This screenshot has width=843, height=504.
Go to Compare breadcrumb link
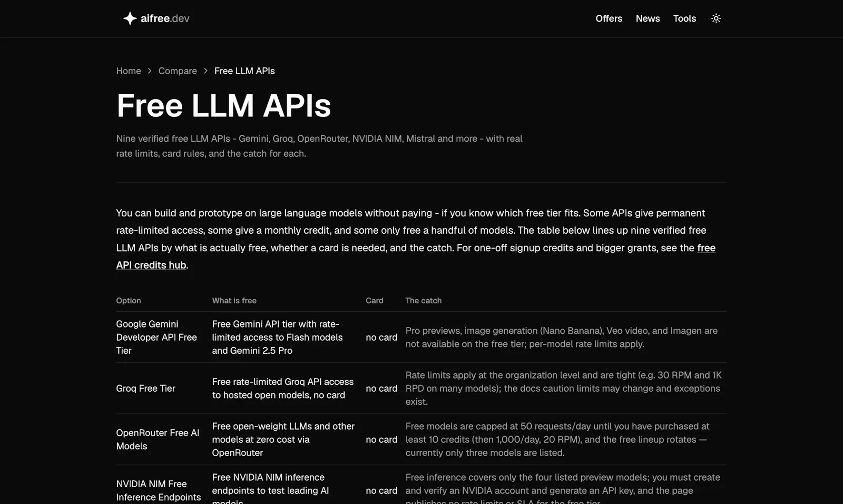click(x=178, y=71)
